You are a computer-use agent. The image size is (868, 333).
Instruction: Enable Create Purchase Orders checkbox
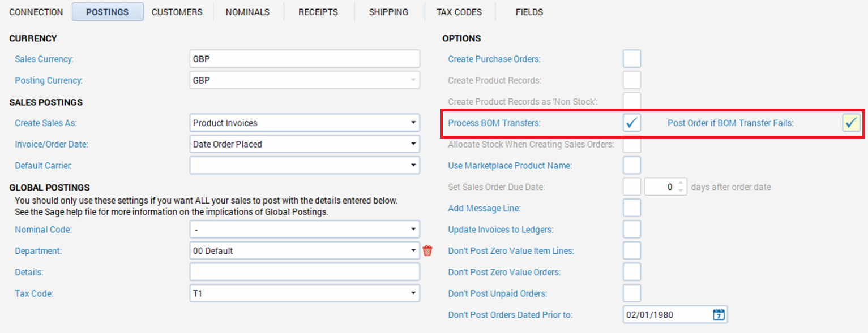tap(632, 59)
